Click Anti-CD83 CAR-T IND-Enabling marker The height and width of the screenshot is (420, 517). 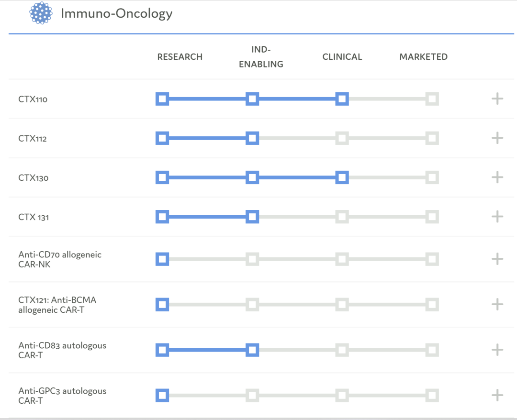click(x=252, y=350)
